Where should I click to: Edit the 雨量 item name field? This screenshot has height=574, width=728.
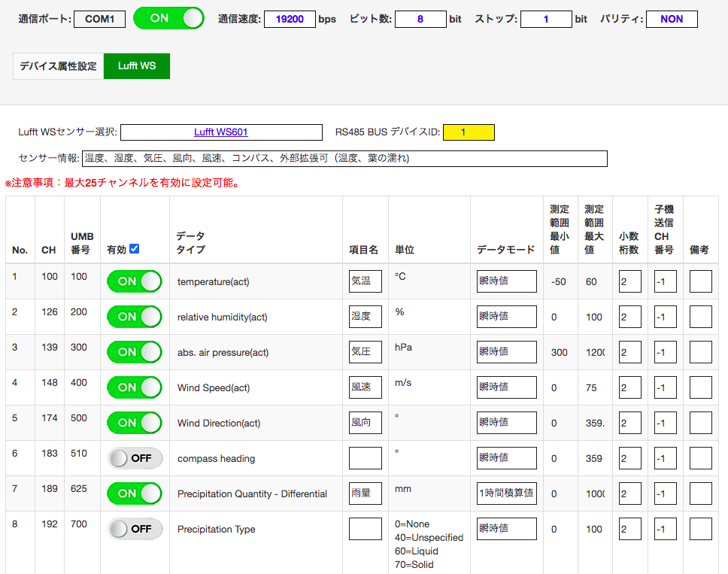coord(366,494)
